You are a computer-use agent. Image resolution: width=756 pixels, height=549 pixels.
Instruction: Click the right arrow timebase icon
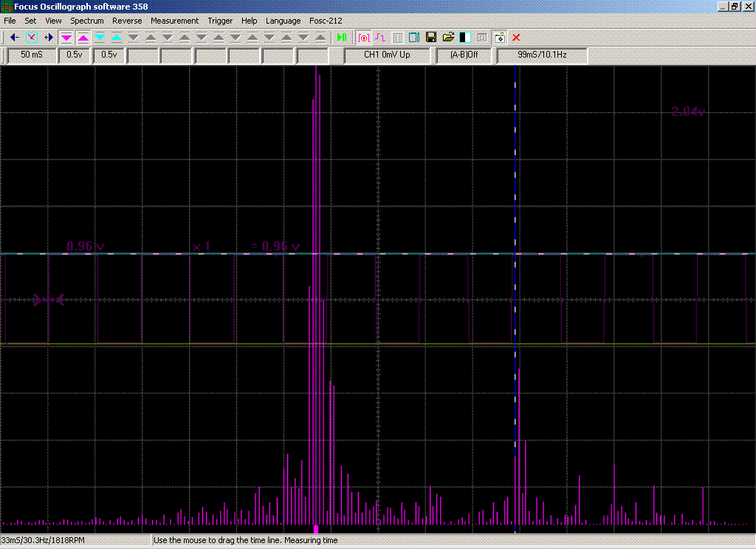[x=49, y=37]
